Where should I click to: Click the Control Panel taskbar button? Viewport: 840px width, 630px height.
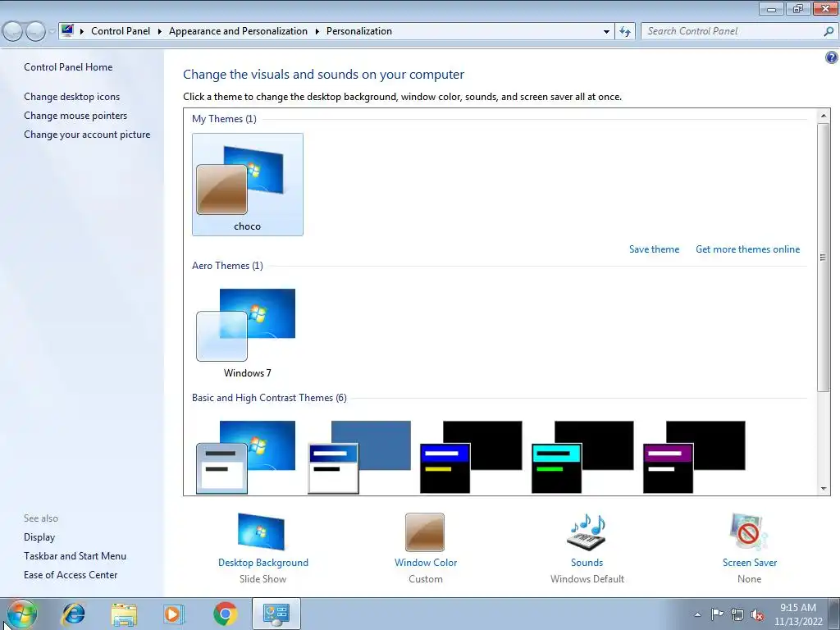coord(276,614)
